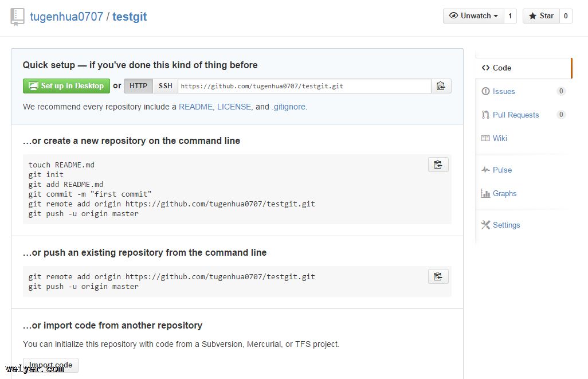Image resolution: width=588 pixels, height=379 pixels.
Task: Open the Pull Requests section
Action: pyautogui.click(x=515, y=115)
